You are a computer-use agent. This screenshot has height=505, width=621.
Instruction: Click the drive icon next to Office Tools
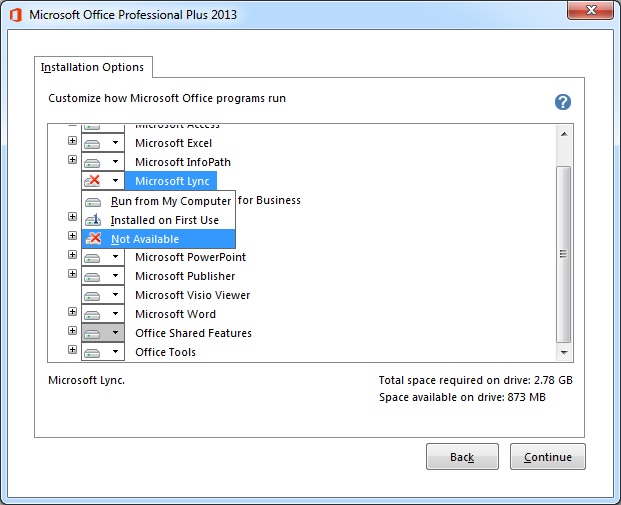tap(93, 352)
